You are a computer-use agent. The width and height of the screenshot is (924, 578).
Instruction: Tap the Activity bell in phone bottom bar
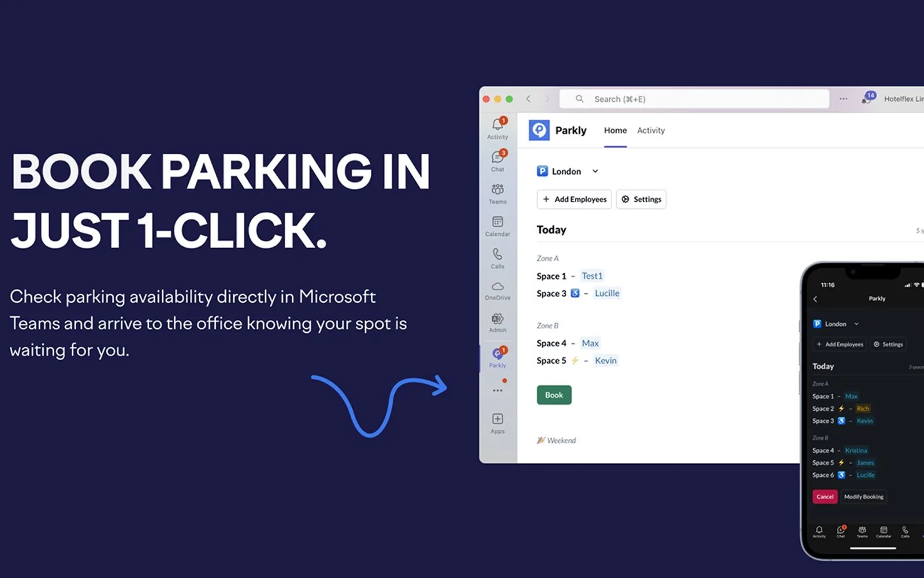coord(819,532)
